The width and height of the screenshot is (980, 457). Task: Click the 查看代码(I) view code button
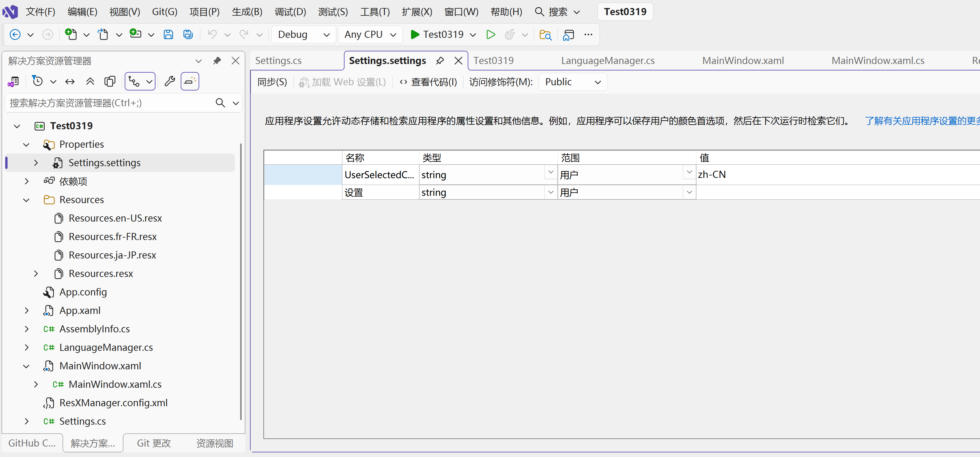point(428,82)
